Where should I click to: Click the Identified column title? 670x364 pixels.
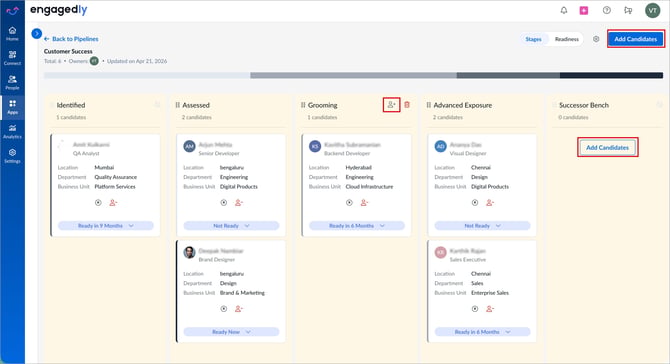click(71, 105)
